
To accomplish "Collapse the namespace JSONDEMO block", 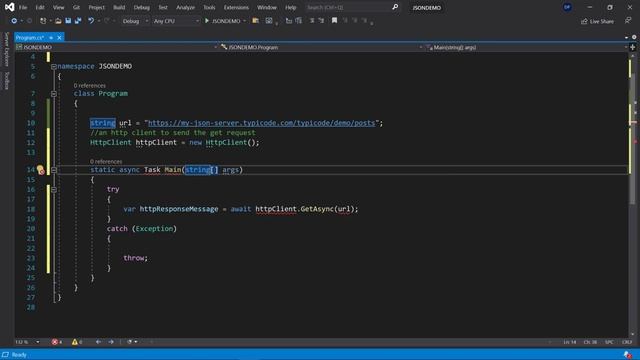I will pyautogui.click(x=53, y=67).
